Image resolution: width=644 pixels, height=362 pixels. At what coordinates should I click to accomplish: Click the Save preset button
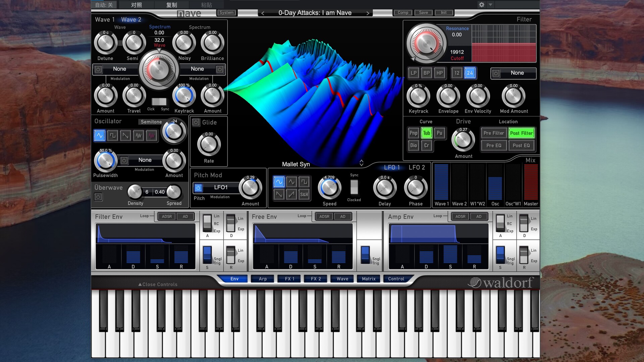(423, 13)
